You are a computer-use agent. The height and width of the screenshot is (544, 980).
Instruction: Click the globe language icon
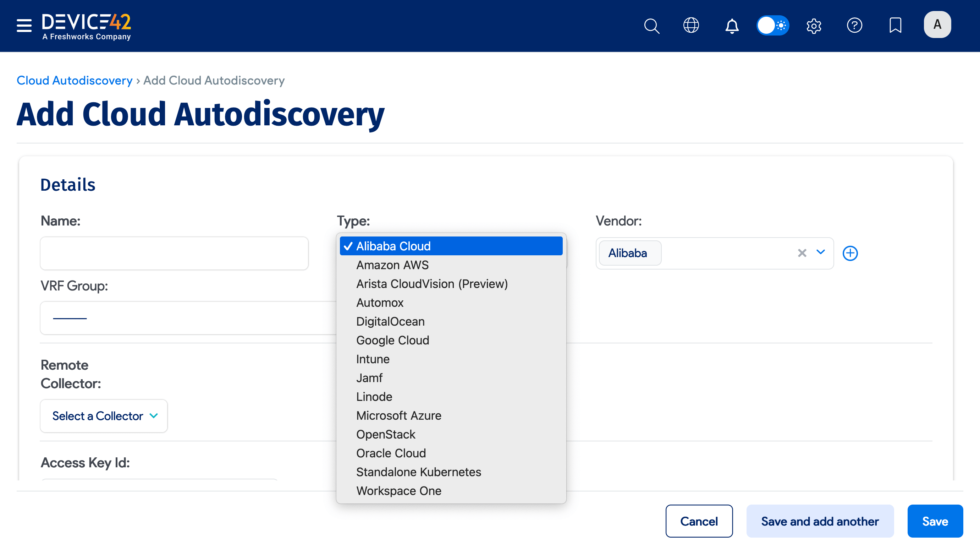pos(691,26)
